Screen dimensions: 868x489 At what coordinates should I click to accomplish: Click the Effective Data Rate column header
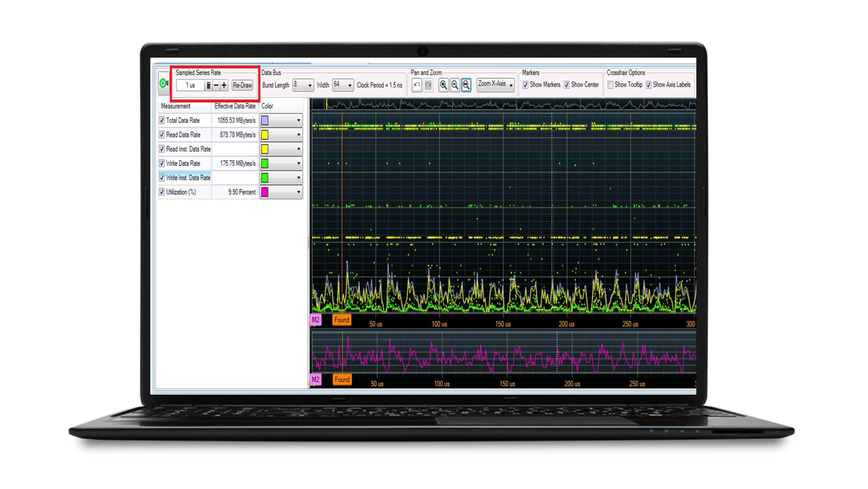tap(235, 106)
